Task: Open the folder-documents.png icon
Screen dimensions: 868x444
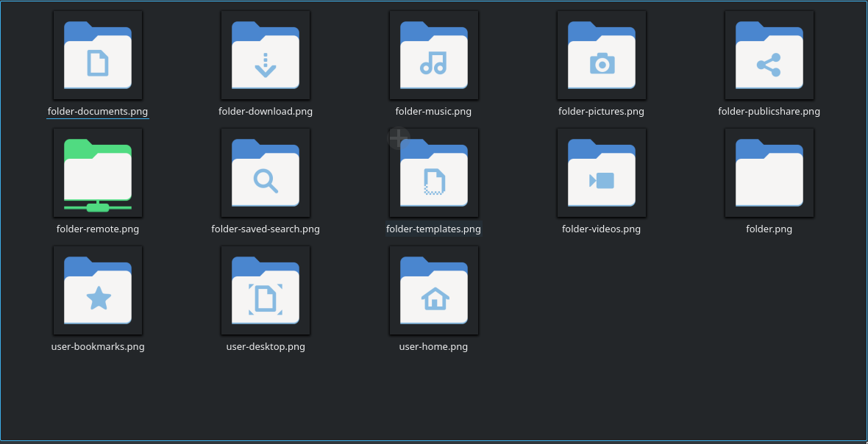Action: tap(97, 55)
